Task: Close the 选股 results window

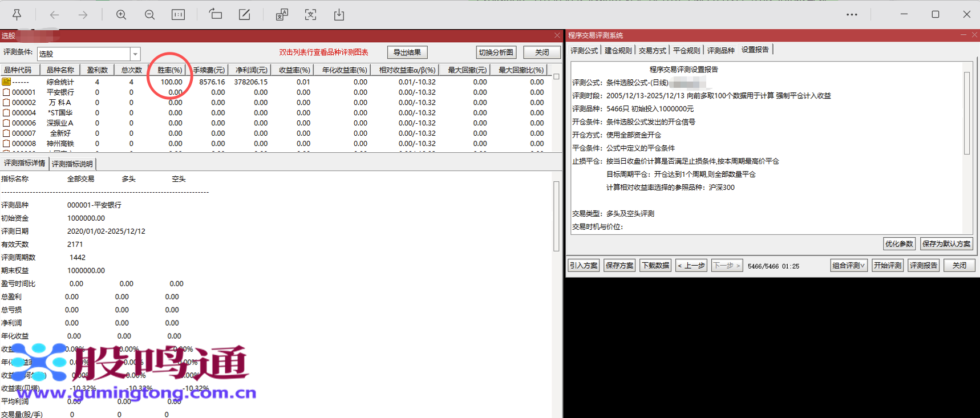Action: click(557, 35)
